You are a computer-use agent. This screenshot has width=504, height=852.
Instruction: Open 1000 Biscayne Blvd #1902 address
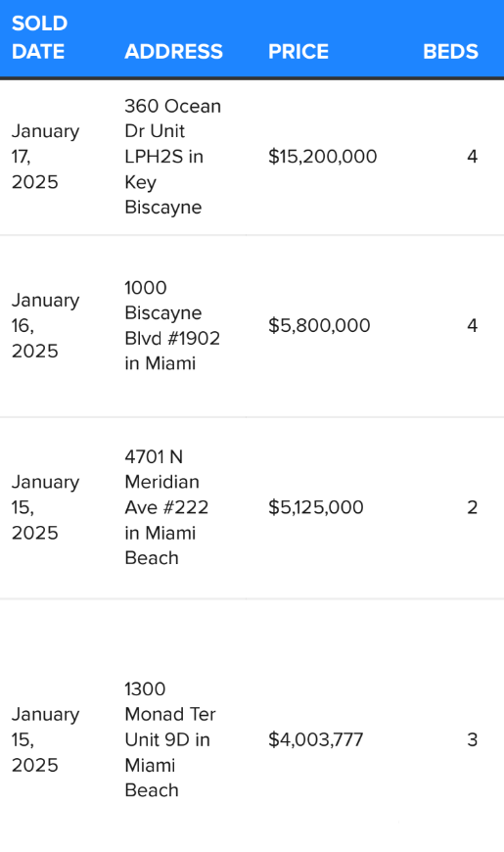pyautogui.click(x=172, y=325)
